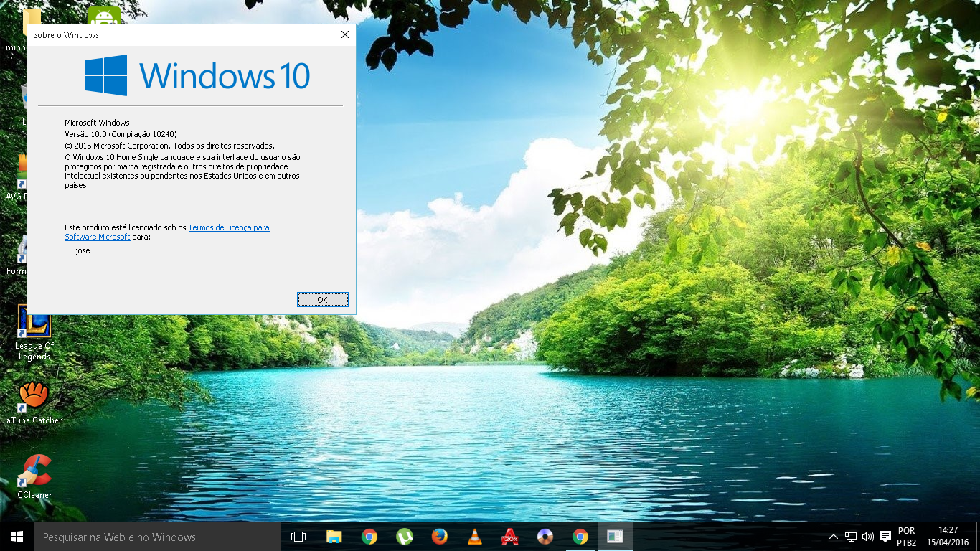Open File Explorer from the taskbar
980x551 pixels.
click(x=334, y=537)
